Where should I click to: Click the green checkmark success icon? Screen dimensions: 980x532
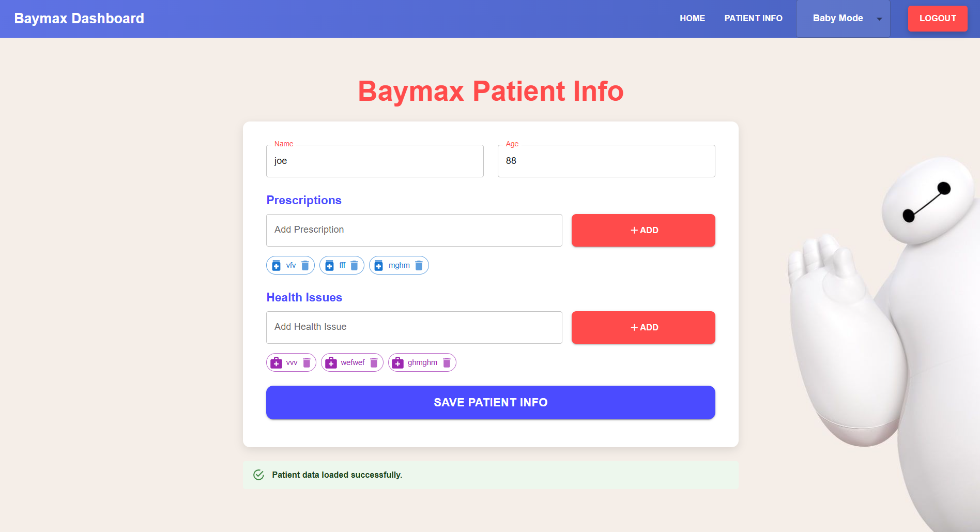pyautogui.click(x=258, y=474)
